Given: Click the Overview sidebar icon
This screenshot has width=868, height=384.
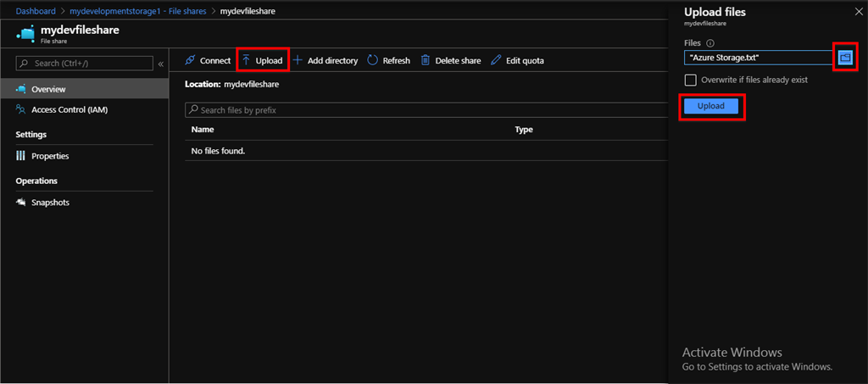Looking at the screenshot, I should (21, 89).
